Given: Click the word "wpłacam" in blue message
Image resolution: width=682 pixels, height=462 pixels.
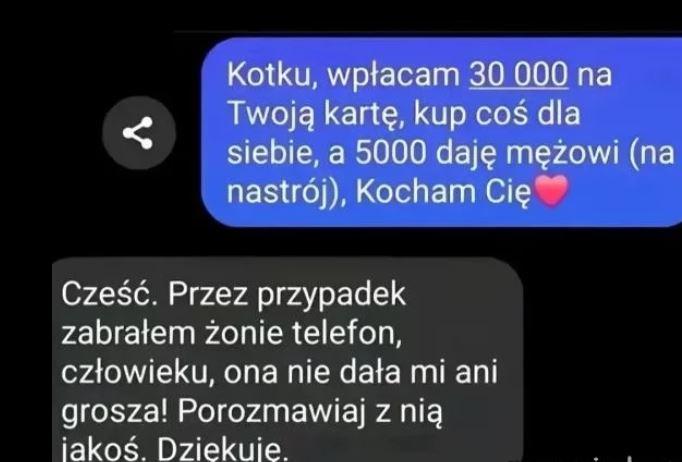Looking at the screenshot, I should point(393,76).
